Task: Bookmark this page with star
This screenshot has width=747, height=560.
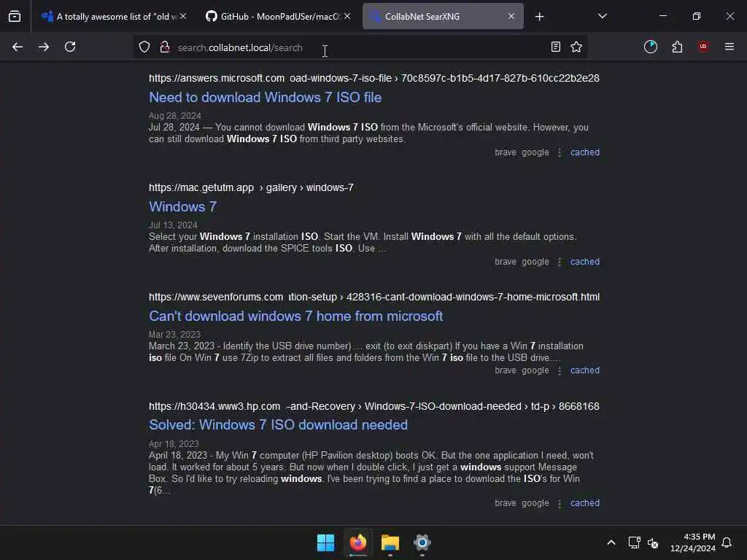Action: pyautogui.click(x=576, y=47)
